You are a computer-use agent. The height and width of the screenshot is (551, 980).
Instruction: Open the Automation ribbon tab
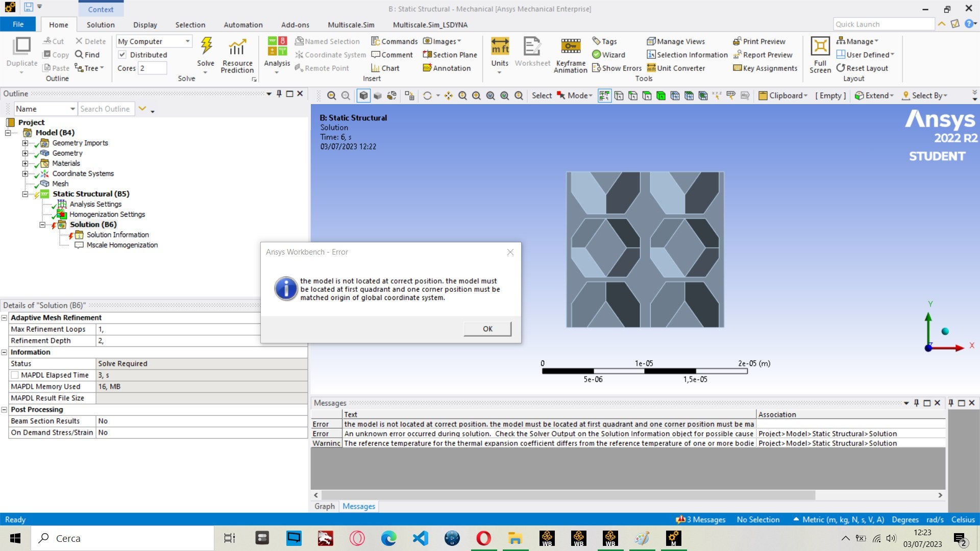click(243, 24)
